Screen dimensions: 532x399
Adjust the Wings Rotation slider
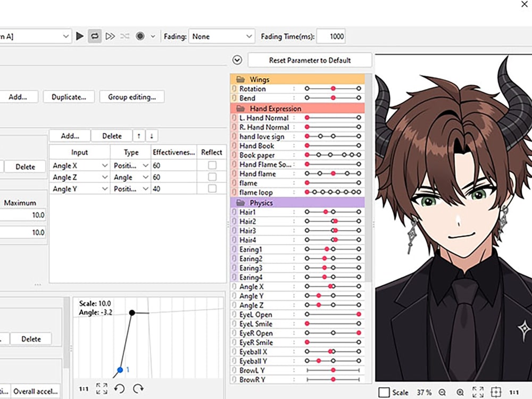(333, 88)
